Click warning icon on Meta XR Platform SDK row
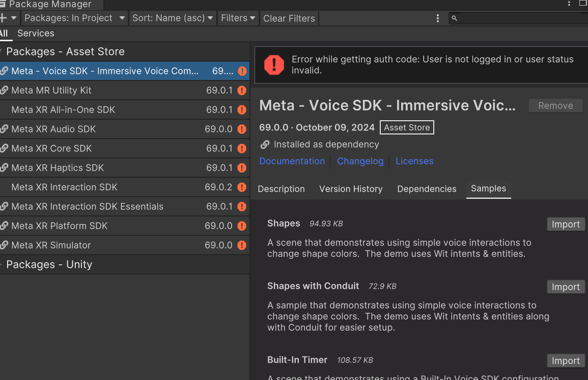 click(x=242, y=226)
